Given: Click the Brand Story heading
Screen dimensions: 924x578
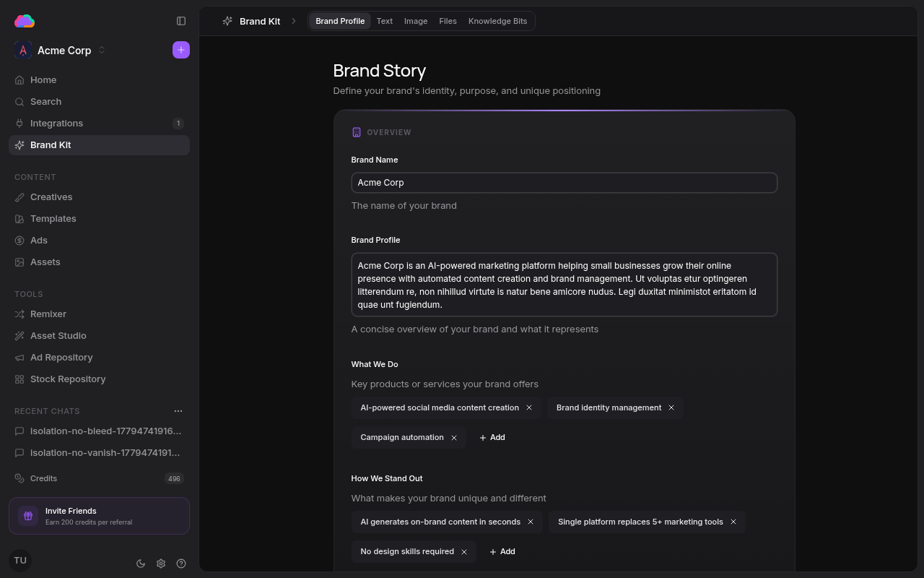Looking at the screenshot, I should (x=380, y=71).
